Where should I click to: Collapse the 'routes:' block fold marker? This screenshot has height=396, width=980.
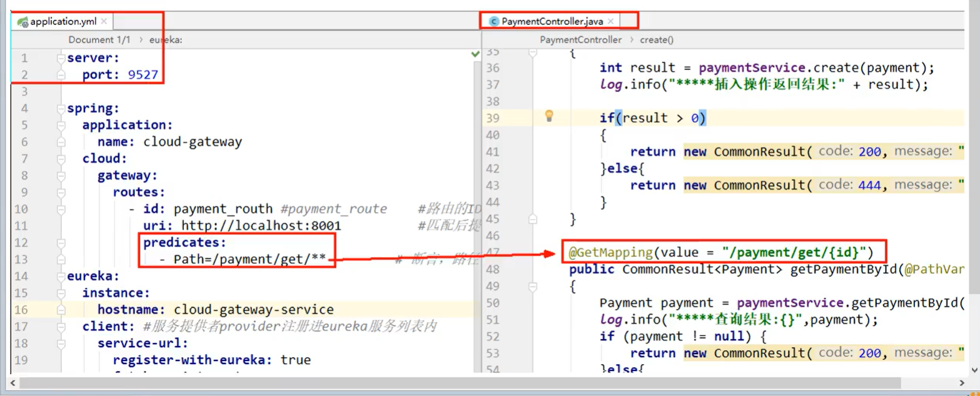61,192
